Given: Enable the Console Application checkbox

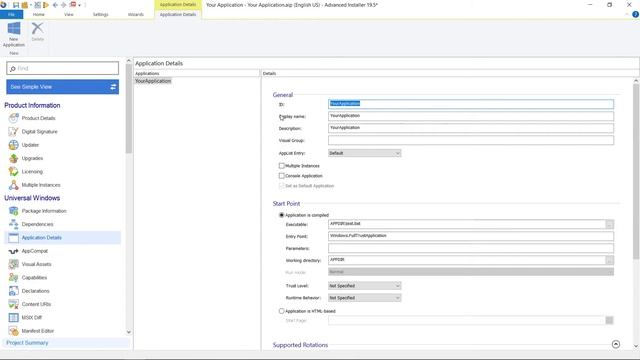Looking at the screenshot, I should [282, 176].
